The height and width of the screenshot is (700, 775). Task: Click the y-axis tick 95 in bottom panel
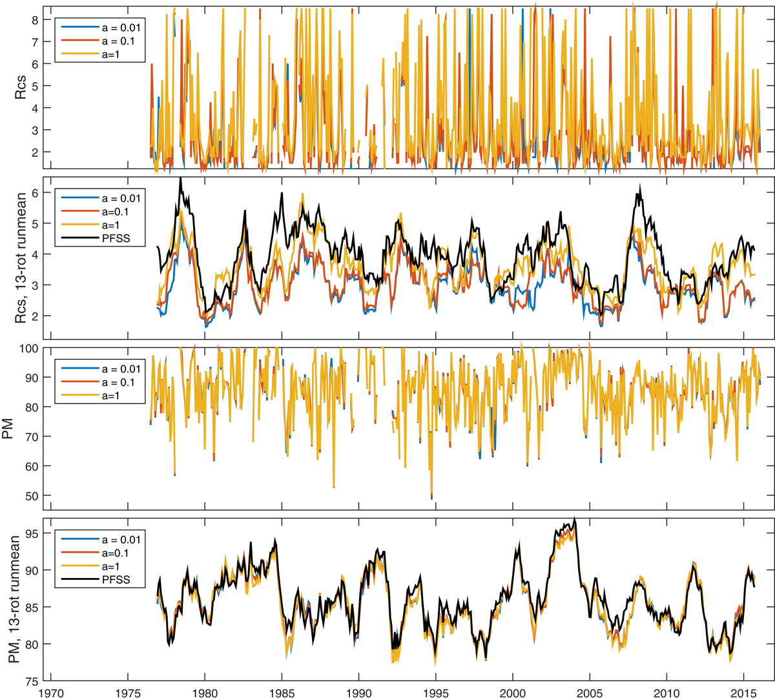(32, 533)
